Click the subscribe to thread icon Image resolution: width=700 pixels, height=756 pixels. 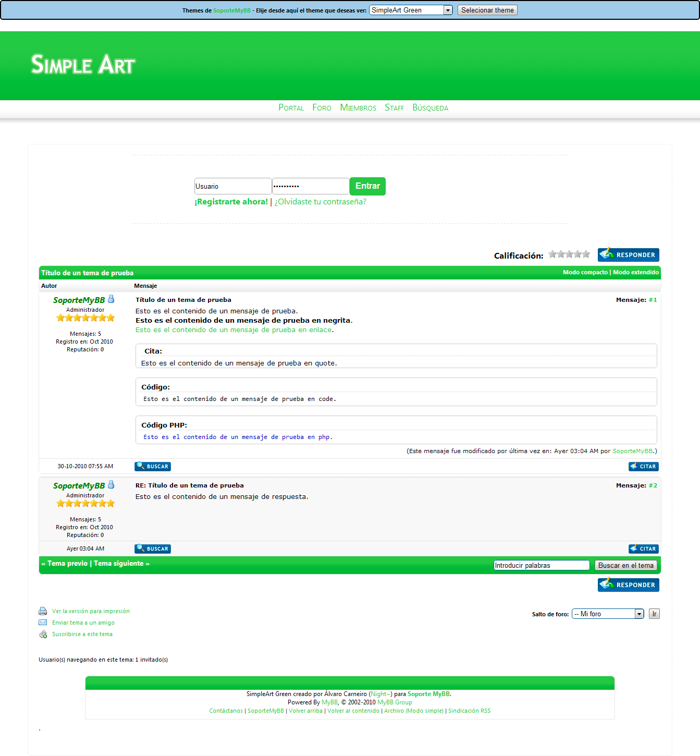click(x=43, y=634)
